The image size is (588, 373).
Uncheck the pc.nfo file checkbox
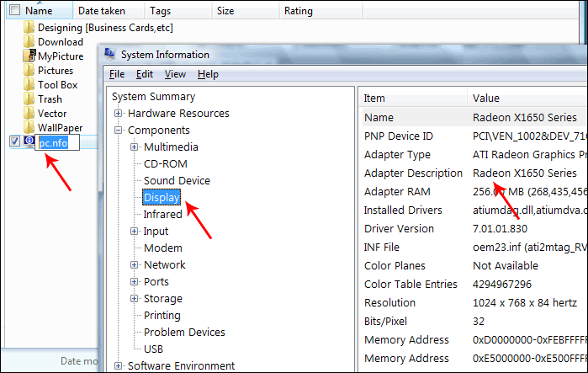pyautogui.click(x=14, y=141)
